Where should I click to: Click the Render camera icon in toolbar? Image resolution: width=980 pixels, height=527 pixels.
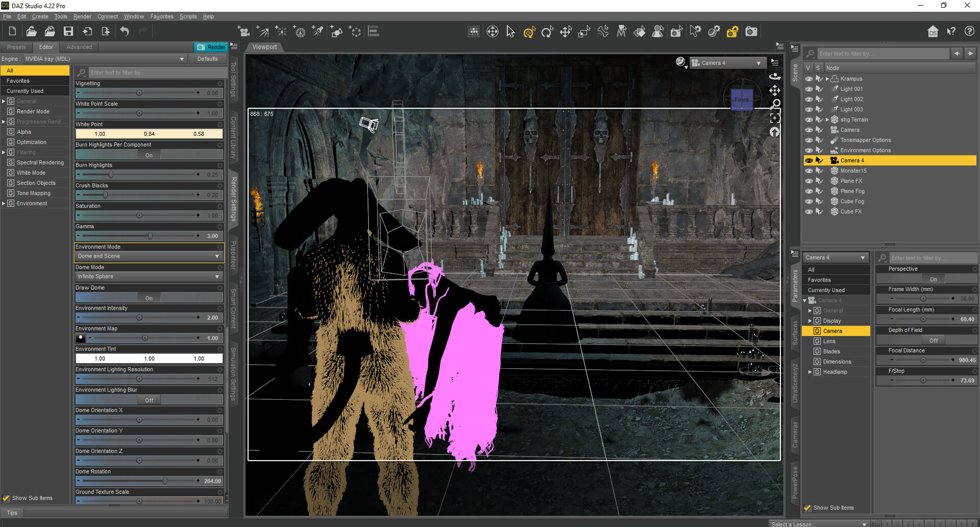(x=751, y=32)
